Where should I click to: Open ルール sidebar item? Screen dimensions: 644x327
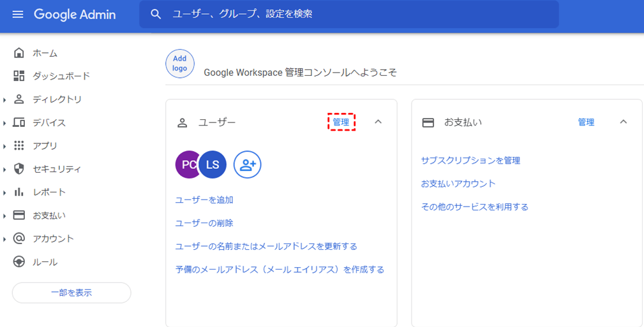click(x=45, y=262)
